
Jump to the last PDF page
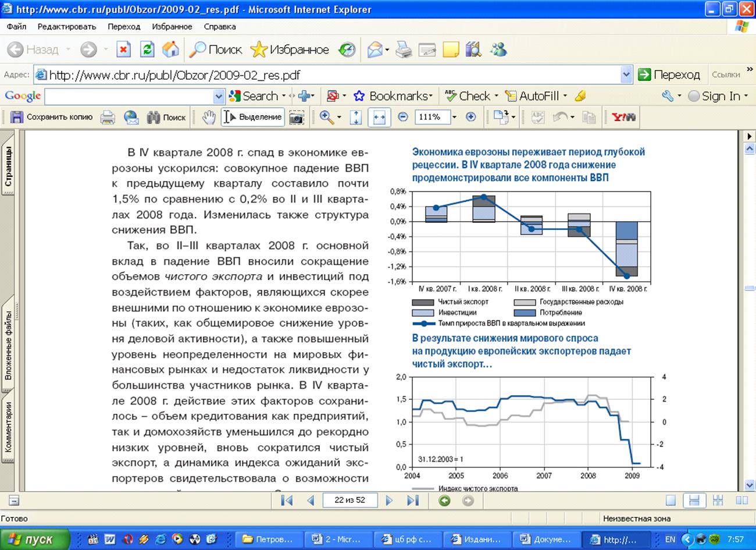(413, 501)
